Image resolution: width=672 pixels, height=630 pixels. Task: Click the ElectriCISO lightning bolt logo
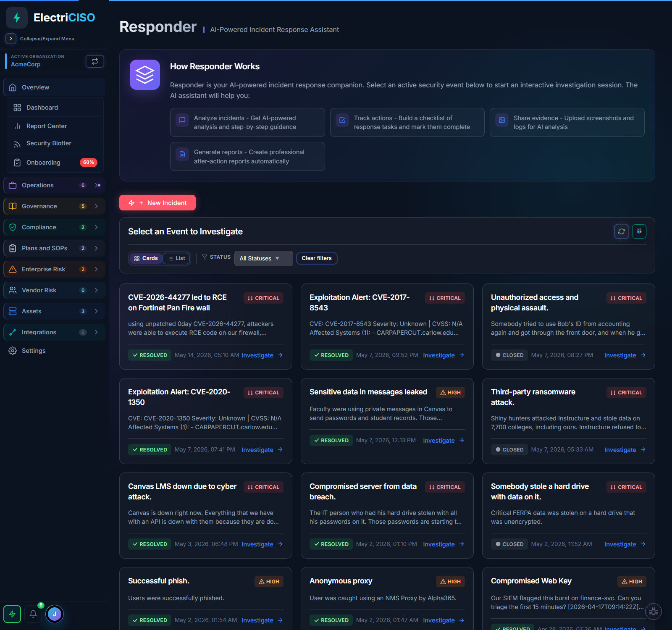coord(17,18)
